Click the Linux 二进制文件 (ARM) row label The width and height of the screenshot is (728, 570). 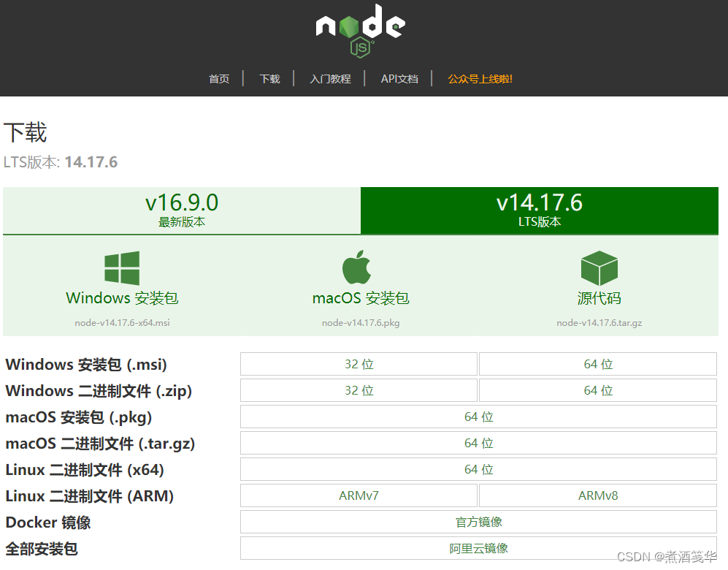[90, 496]
